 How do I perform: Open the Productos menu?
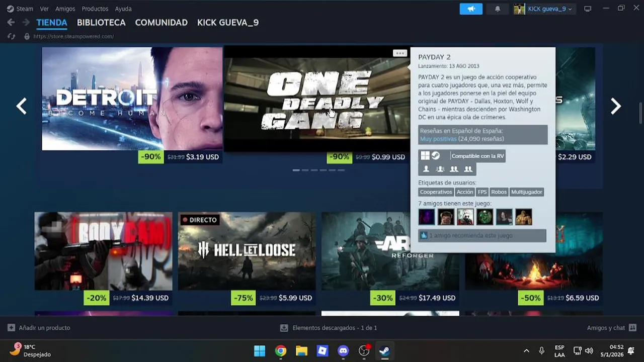(95, 9)
